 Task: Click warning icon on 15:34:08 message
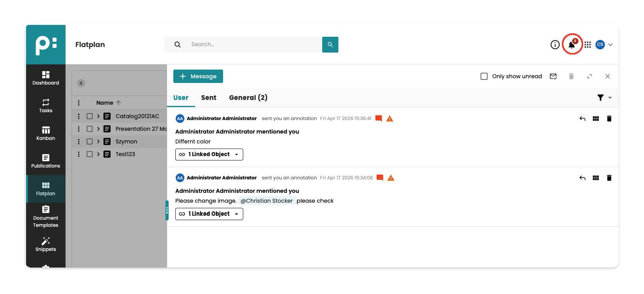(391, 178)
